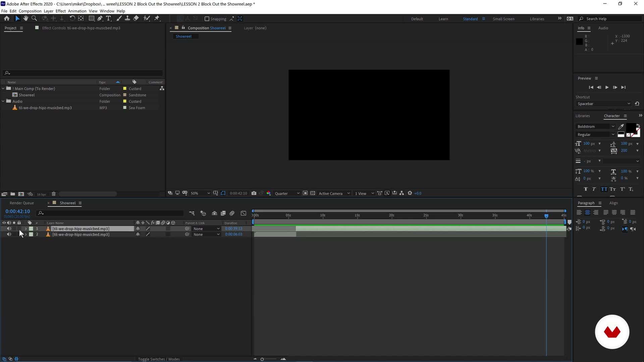Click the Reset exposure icon in viewer
This screenshot has height=362, width=644.
pyautogui.click(x=410, y=193)
